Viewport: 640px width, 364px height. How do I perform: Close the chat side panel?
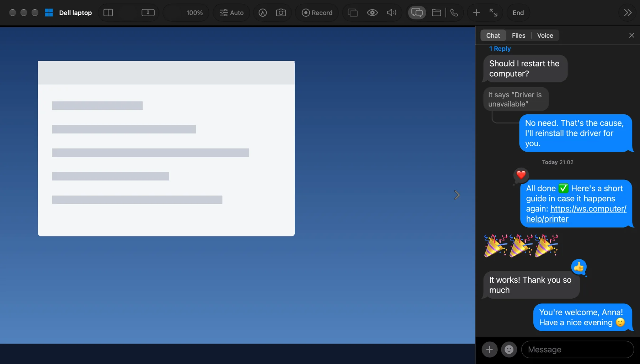pyautogui.click(x=631, y=36)
